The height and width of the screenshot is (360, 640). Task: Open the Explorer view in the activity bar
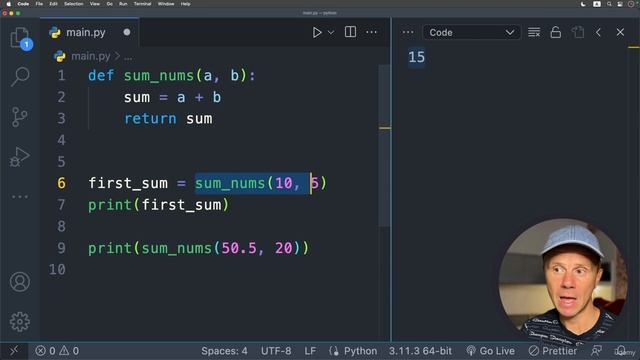(x=20, y=38)
